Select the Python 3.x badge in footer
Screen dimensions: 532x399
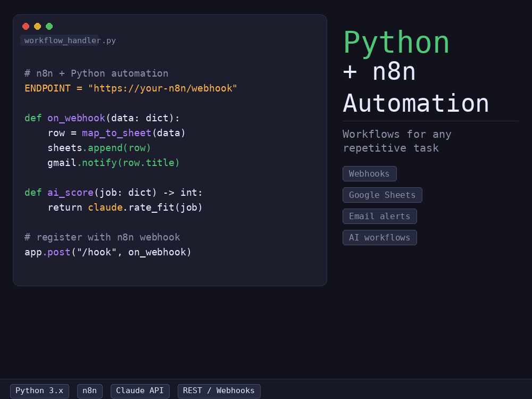pos(40,391)
